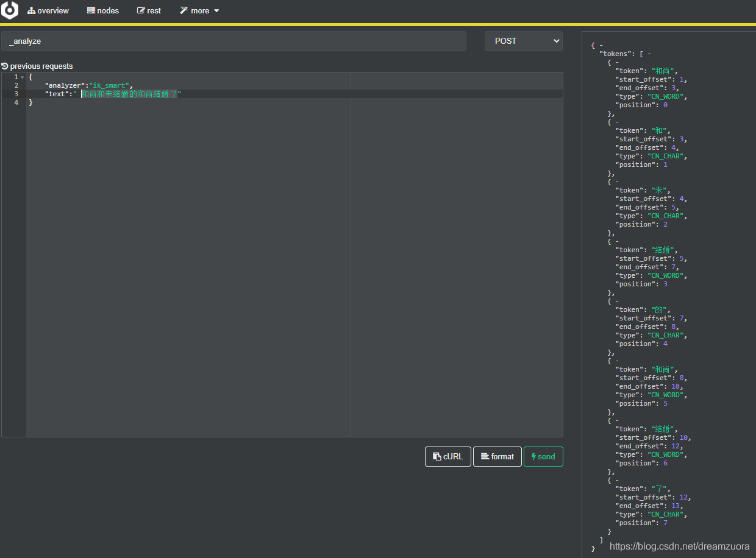Viewport: 756px width, 558px height.
Task: Collapse the token object at position 0
Action: click(618, 62)
